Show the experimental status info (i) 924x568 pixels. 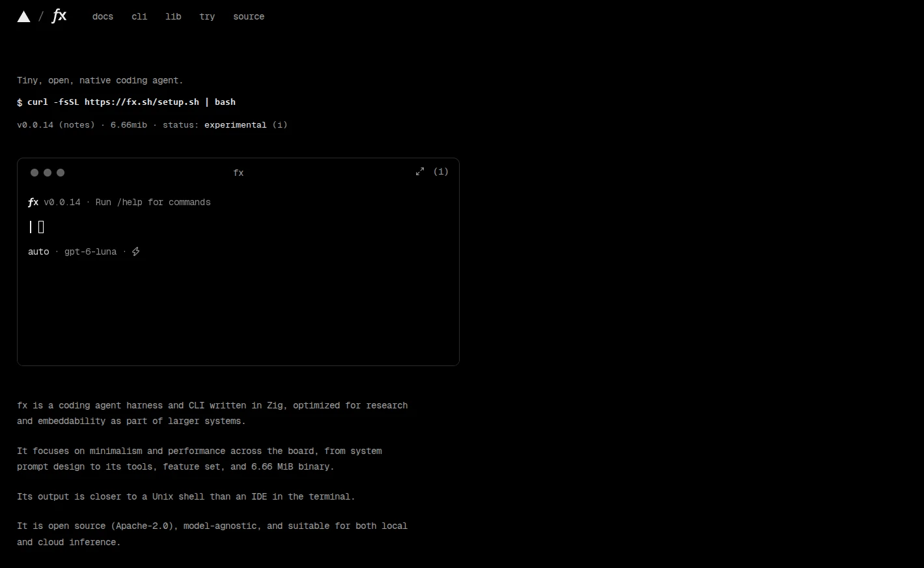coord(280,124)
